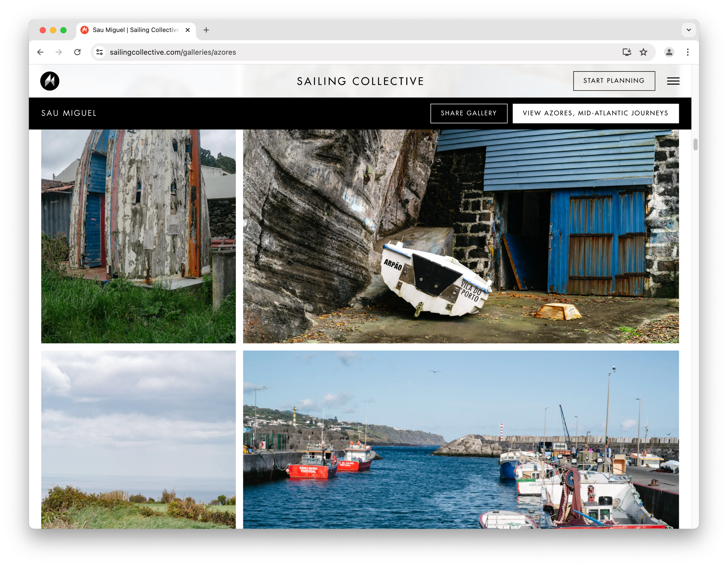
Task: Click the browser forward arrow
Action: (59, 52)
